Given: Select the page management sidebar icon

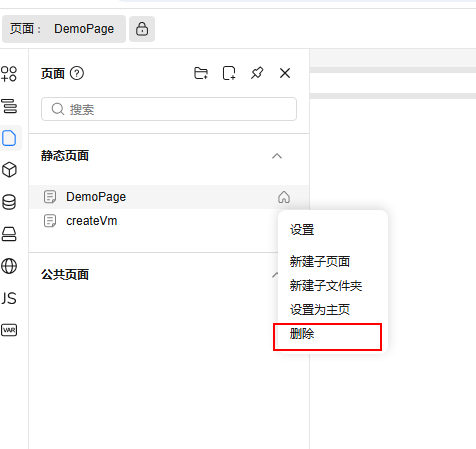Looking at the screenshot, I should [x=9, y=138].
